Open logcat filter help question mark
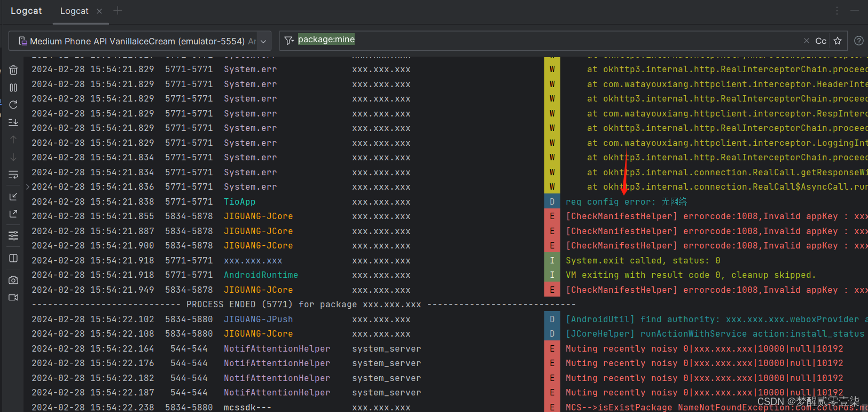The height and width of the screenshot is (412, 868). (x=859, y=41)
